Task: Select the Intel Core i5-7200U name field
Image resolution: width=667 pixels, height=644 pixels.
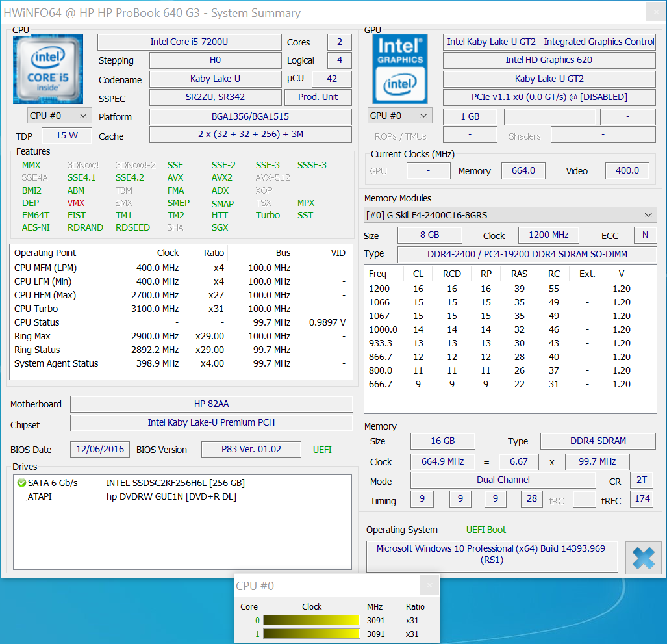Action: [x=189, y=42]
